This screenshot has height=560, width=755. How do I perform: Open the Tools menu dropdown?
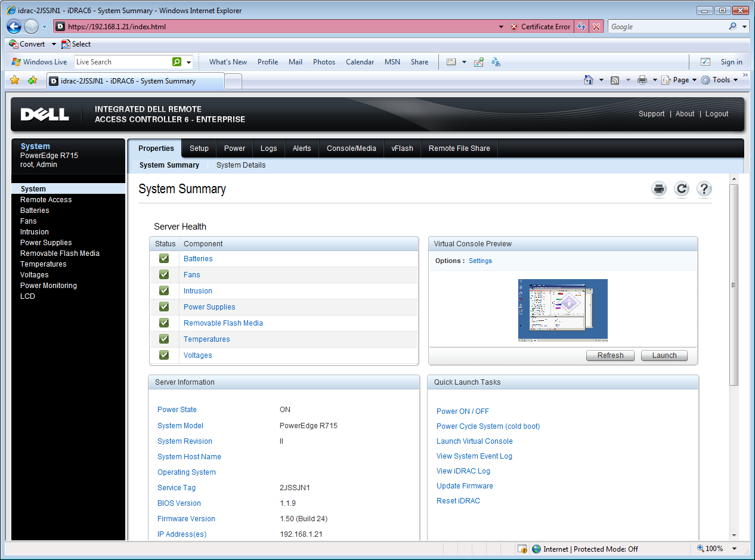click(720, 80)
